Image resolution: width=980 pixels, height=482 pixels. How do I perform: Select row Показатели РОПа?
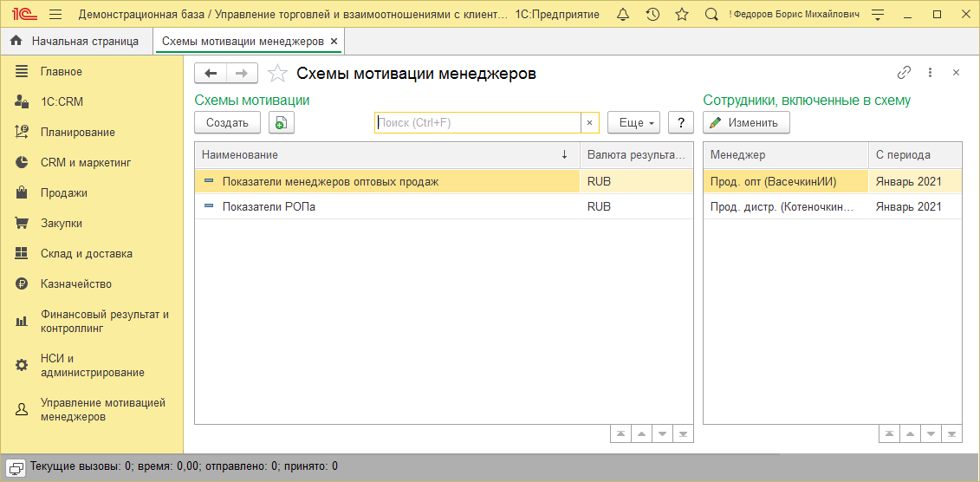coord(443,206)
